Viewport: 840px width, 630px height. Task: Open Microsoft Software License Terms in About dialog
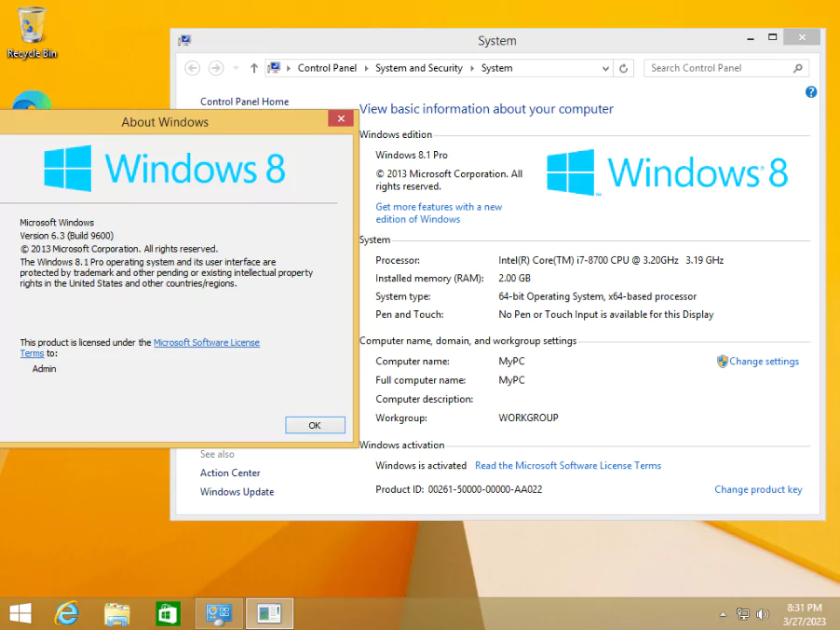(x=206, y=342)
